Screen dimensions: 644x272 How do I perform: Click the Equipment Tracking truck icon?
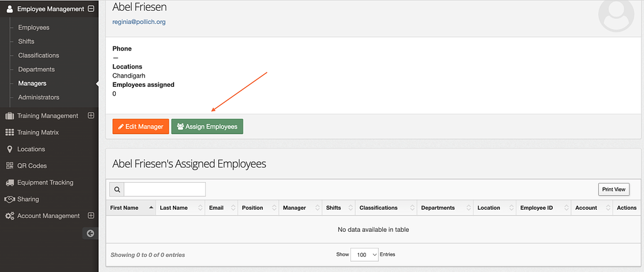(x=9, y=183)
